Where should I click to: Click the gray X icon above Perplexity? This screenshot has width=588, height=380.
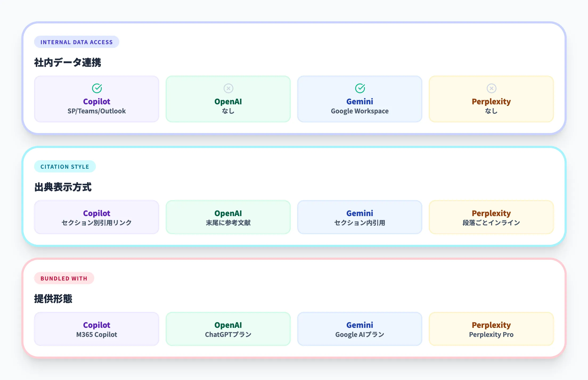click(491, 88)
